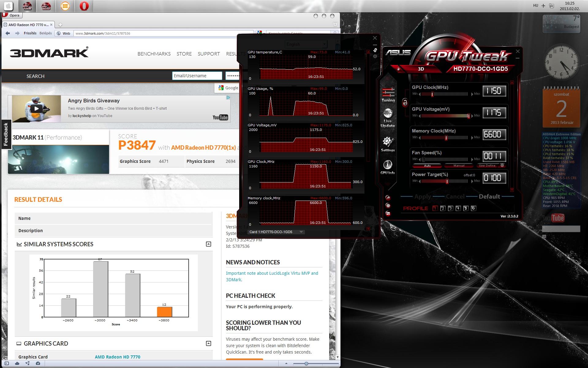This screenshot has height=368, width=588.
Task: Open the Feedback side tab
Action: point(6,134)
